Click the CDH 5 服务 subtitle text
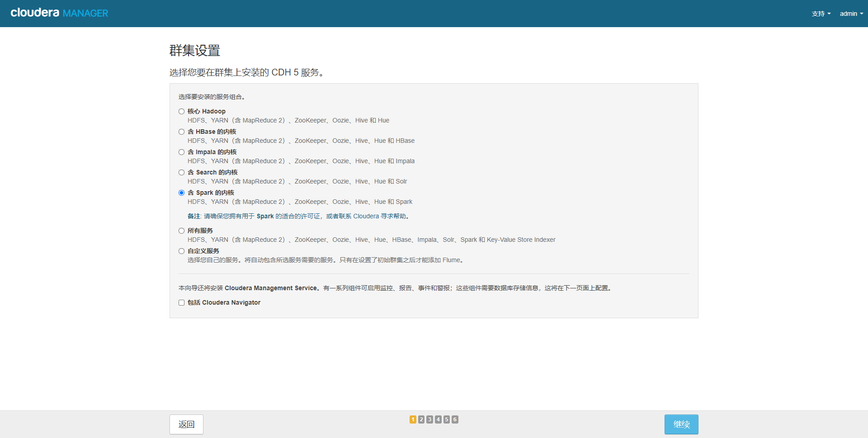868x438 pixels. click(x=247, y=72)
